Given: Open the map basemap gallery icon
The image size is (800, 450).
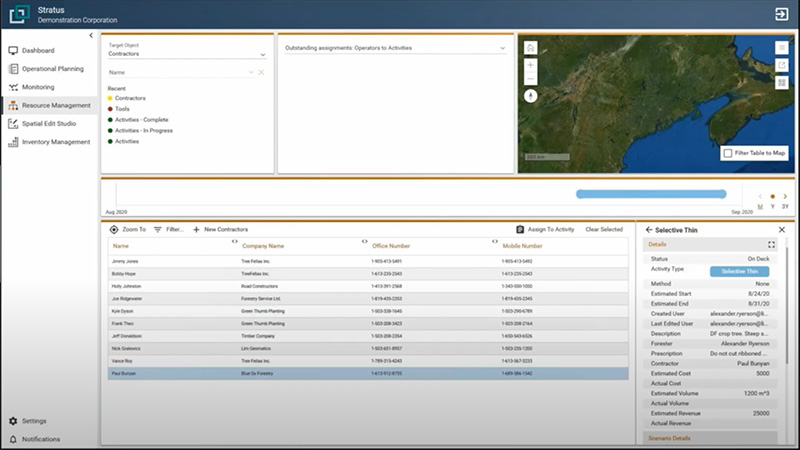Looking at the screenshot, I should click(x=782, y=83).
